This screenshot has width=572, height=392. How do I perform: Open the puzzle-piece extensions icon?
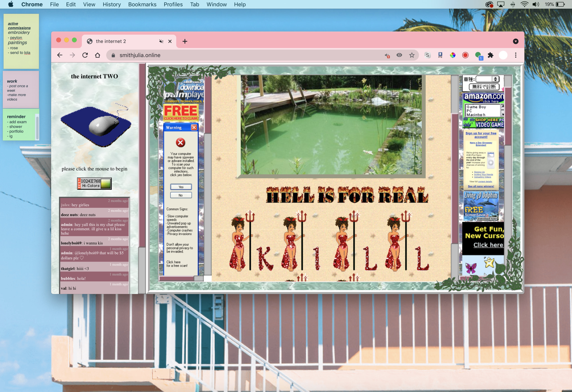490,55
